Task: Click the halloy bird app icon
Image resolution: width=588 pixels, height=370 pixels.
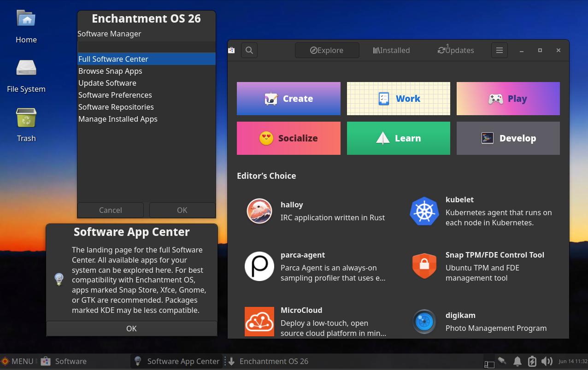Action: 259,211
